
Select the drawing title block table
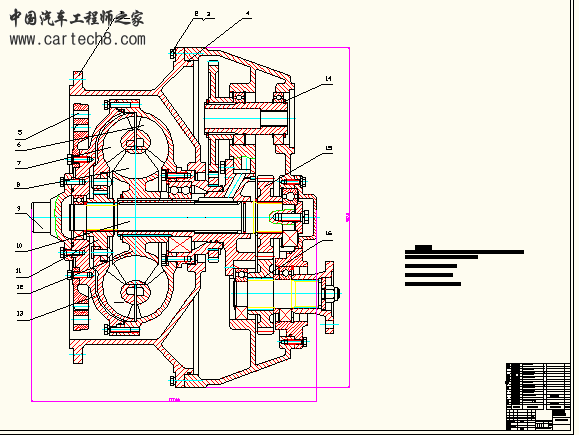click(538, 397)
